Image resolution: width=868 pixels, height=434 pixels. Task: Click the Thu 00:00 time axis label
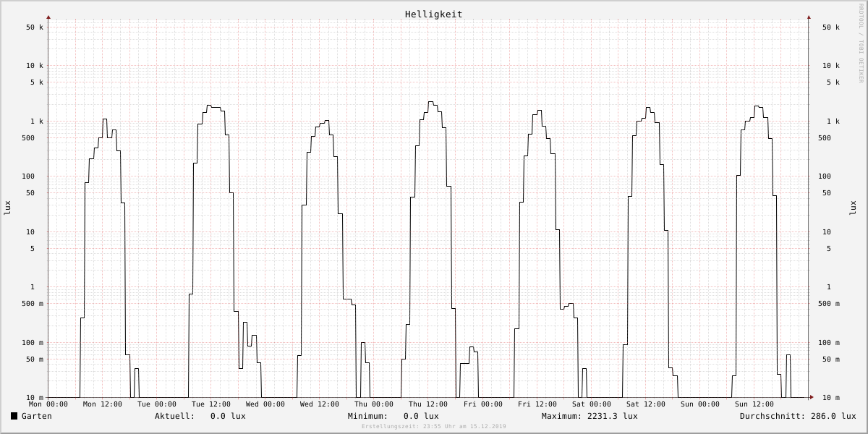[x=374, y=404]
